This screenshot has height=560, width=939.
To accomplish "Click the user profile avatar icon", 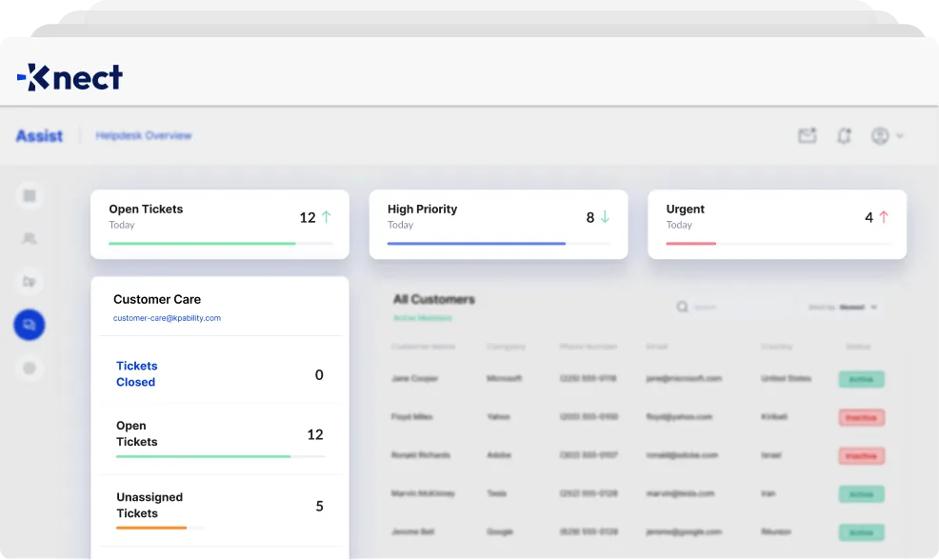I will pos(880,136).
